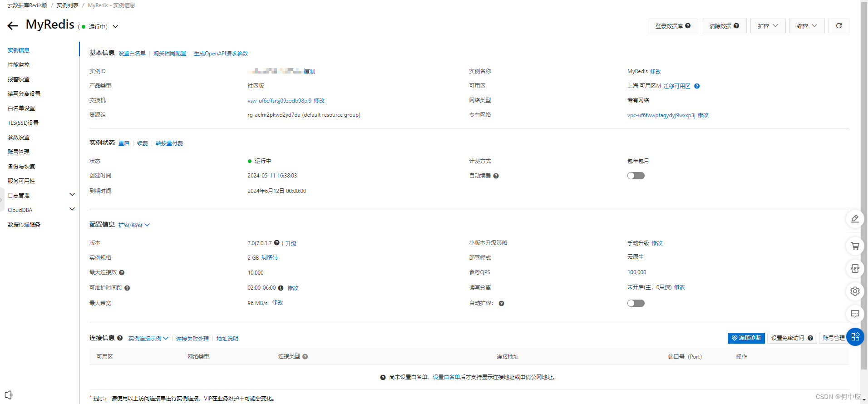The height and width of the screenshot is (404, 868).
Task: Click the page vertical scrollbar
Action: (x=864, y=185)
